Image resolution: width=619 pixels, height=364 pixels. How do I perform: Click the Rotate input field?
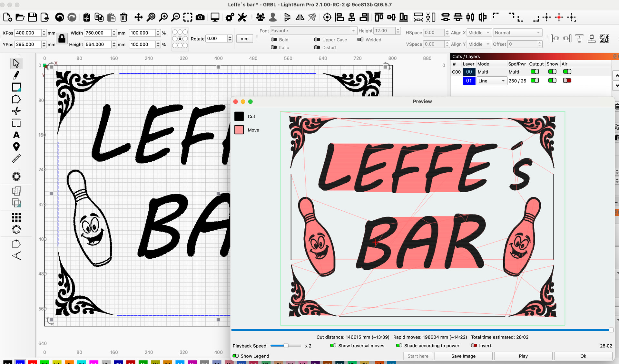click(216, 39)
